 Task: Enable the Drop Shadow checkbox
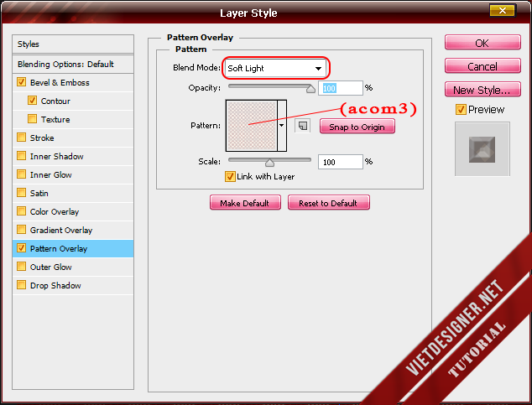click(x=21, y=285)
